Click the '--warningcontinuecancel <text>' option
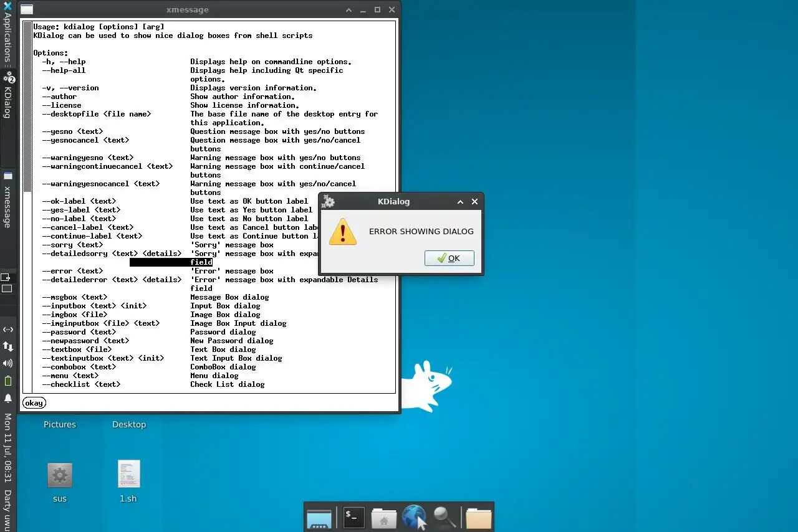 (107, 166)
